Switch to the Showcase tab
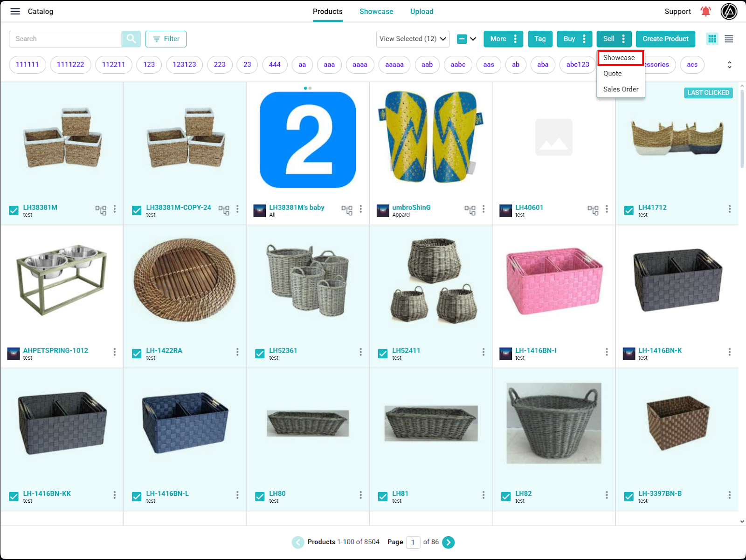Viewport: 746px width, 560px height. (x=376, y=11)
